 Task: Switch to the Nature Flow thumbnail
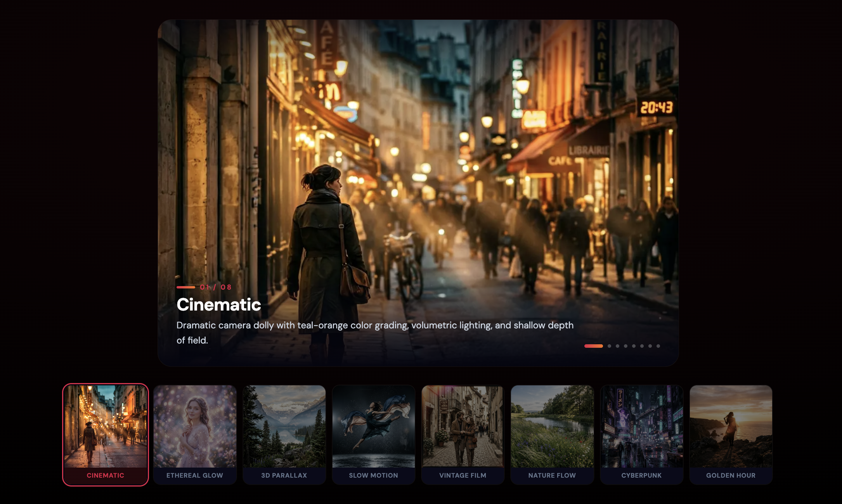coord(552,434)
